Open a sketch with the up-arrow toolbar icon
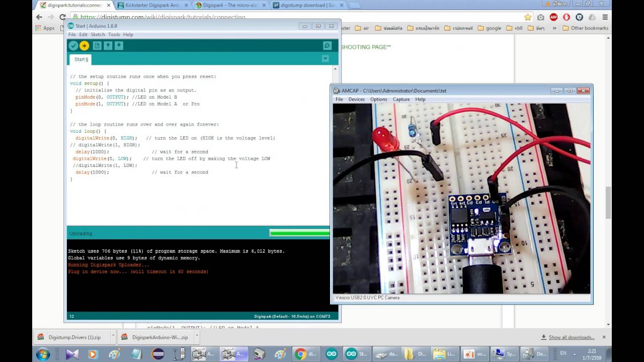 point(108,46)
